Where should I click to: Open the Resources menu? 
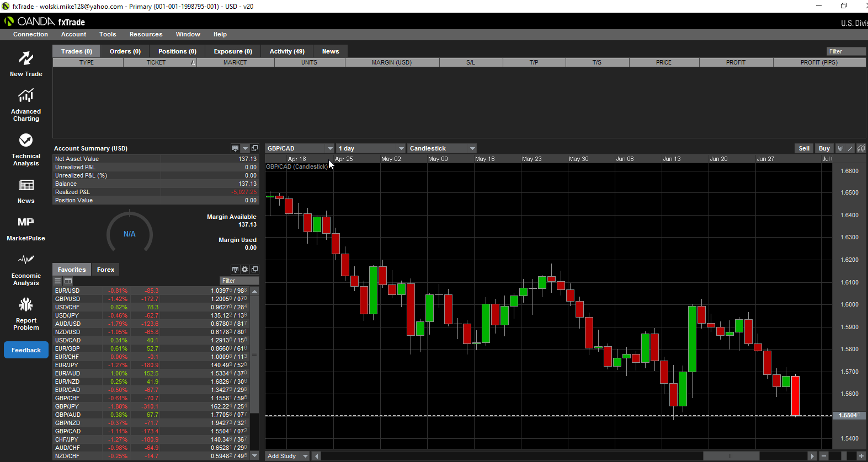point(146,34)
